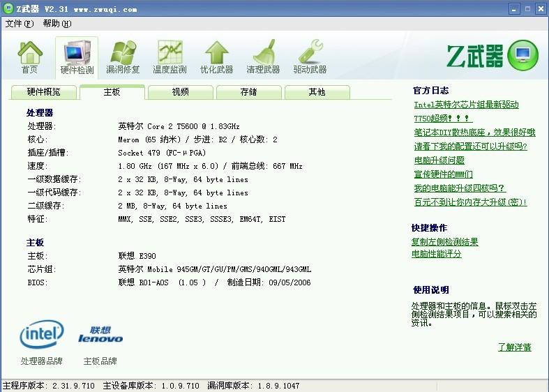549x392 pixels.
Task: Open the 首页 home icon
Action: pyautogui.click(x=30, y=58)
